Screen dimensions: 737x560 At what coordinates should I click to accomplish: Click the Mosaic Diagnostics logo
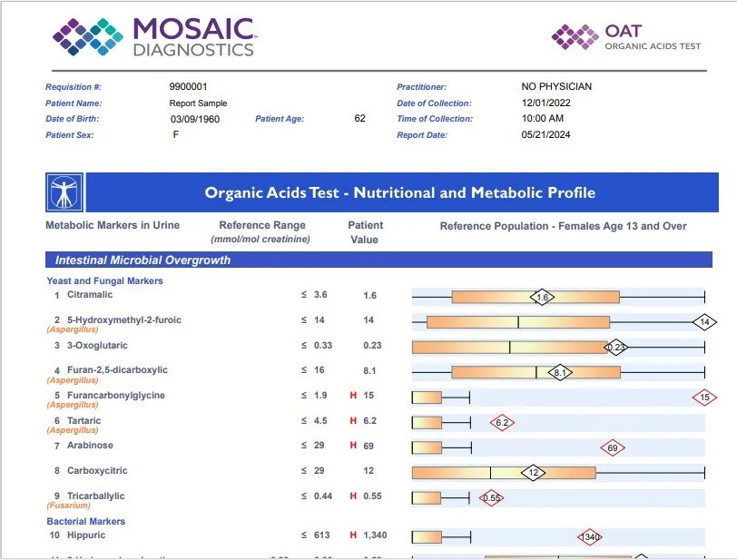[x=154, y=36]
